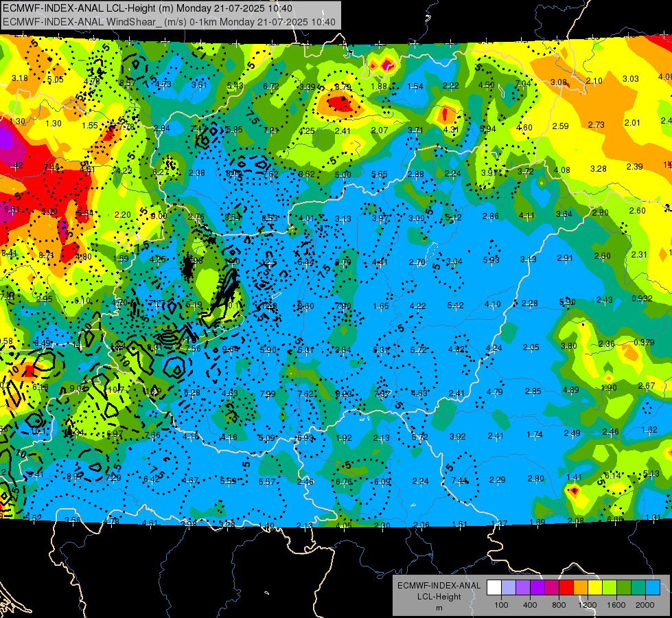This screenshot has height=618, width=672.
Task: Click the legend tick label 400
Action: click(x=530, y=605)
